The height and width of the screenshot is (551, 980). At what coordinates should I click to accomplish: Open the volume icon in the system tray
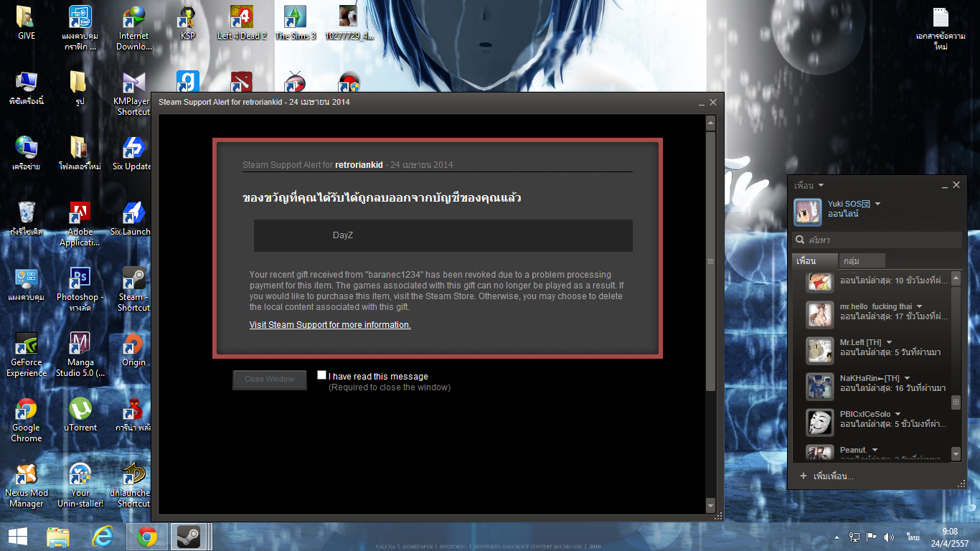(x=889, y=537)
